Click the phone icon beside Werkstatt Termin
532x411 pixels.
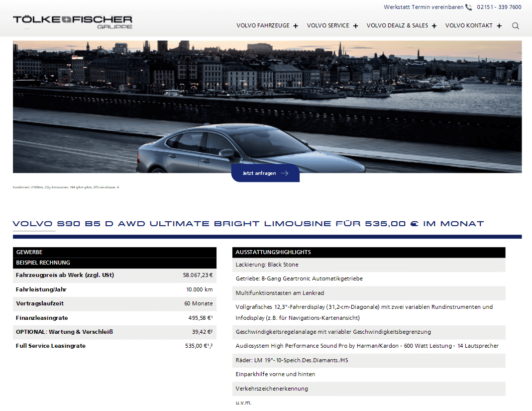click(x=469, y=7)
